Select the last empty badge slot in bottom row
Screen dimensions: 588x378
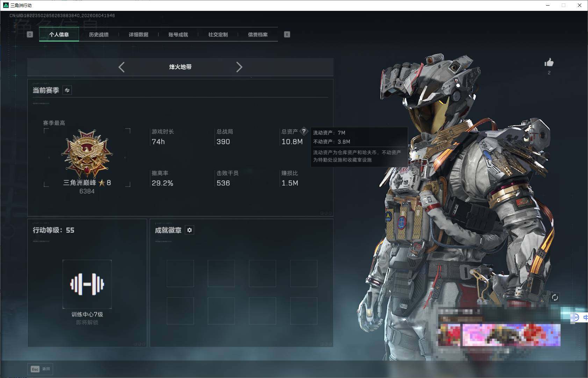(303, 311)
